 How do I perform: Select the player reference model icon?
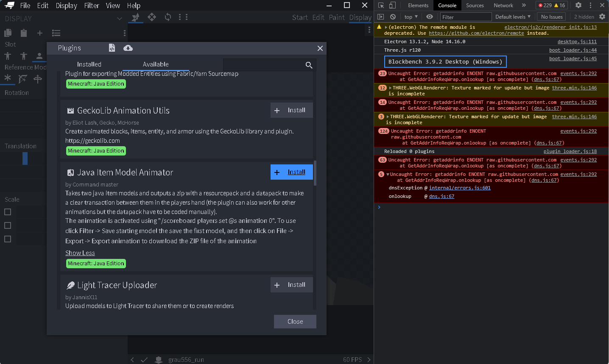point(39,56)
